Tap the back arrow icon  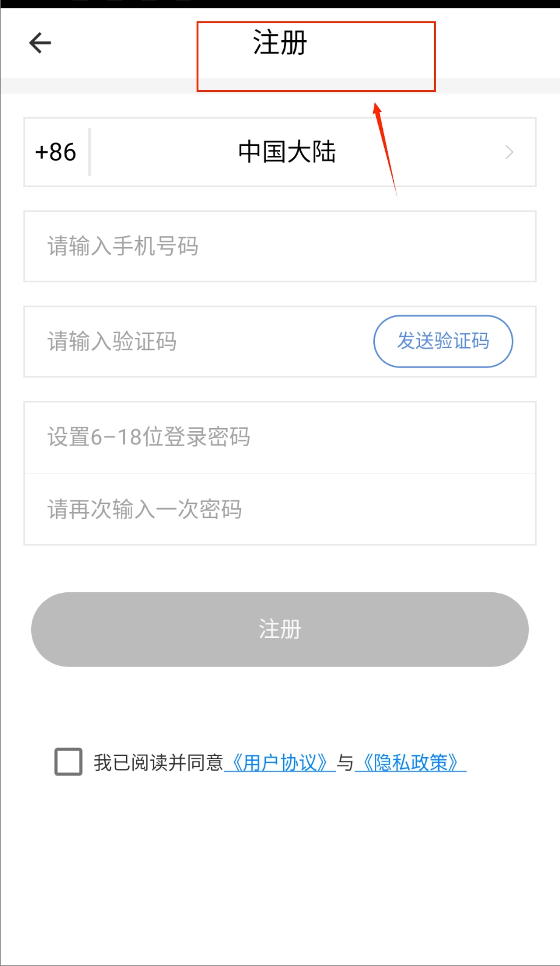[x=40, y=43]
